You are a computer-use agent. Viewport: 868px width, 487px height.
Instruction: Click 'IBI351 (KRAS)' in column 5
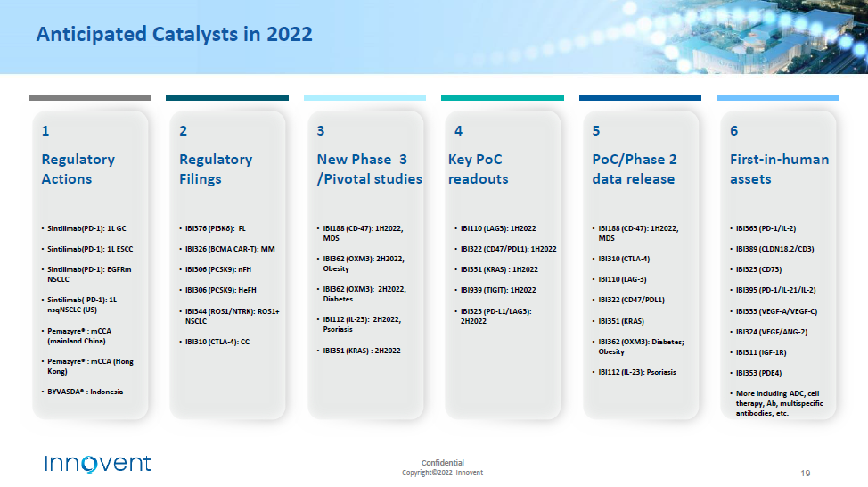point(621,321)
